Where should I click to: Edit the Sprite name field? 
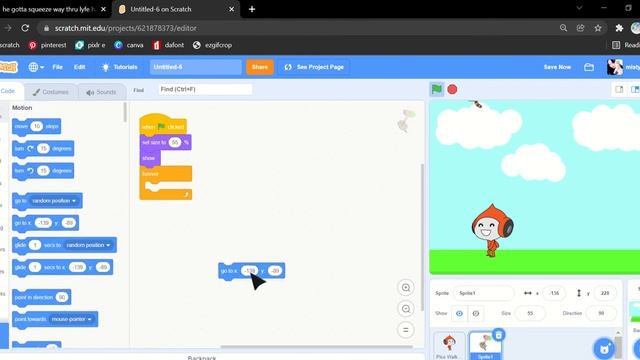click(x=484, y=293)
